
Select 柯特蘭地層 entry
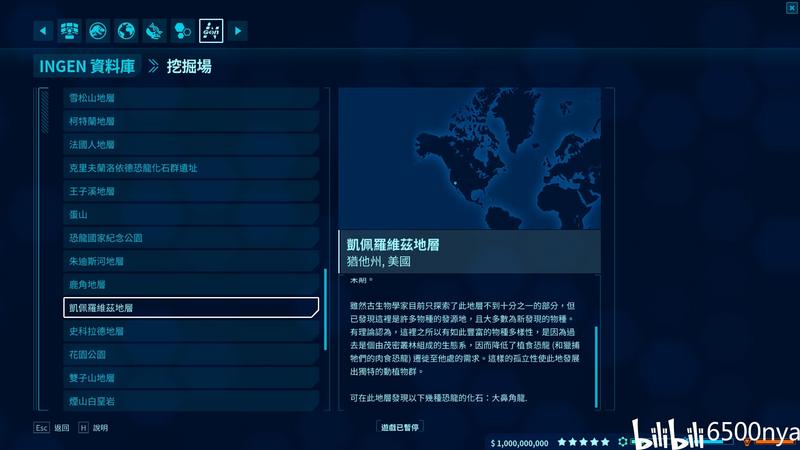click(x=191, y=121)
